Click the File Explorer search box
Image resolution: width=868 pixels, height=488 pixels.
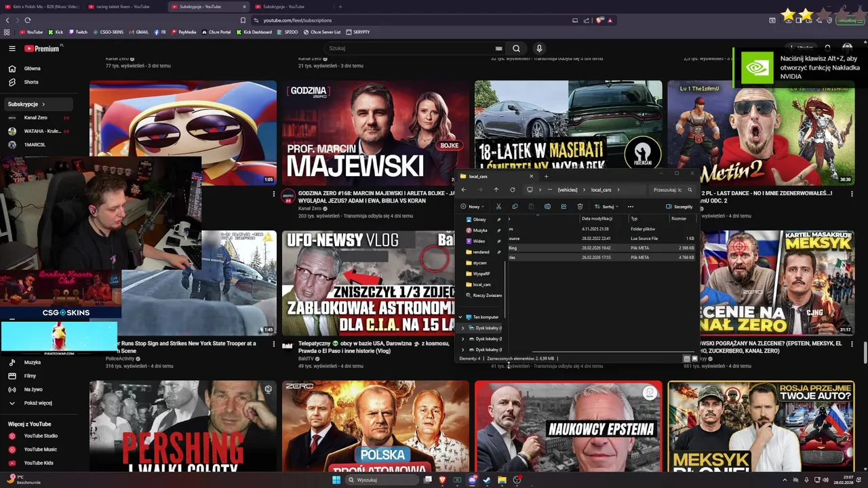(673, 190)
